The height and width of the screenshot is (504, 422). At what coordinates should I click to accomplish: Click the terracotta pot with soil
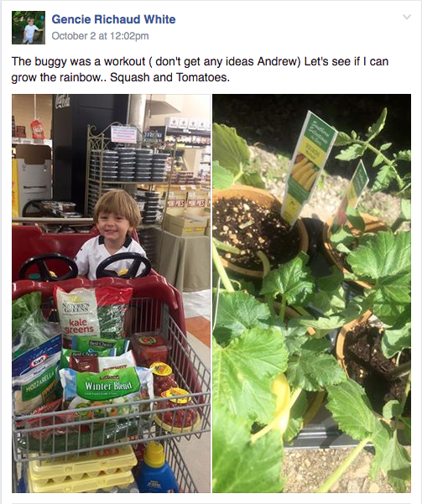tap(258, 230)
